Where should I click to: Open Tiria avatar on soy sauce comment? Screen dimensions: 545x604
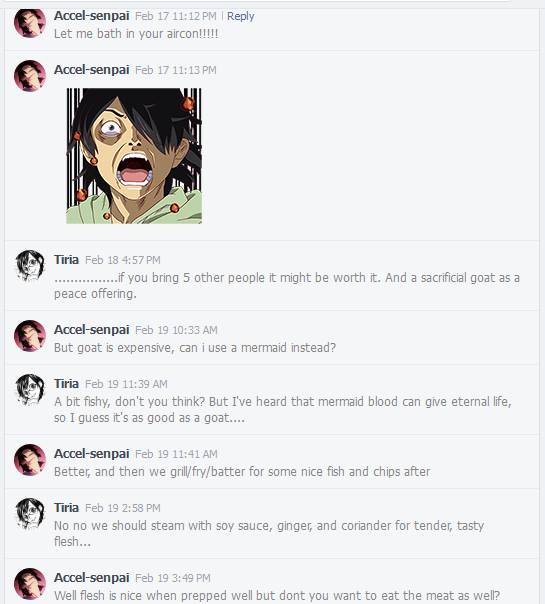[x=30, y=514]
